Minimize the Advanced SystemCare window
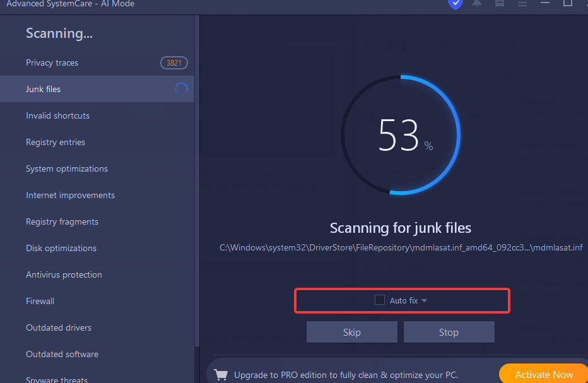The width and height of the screenshot is (588, 383). [x=545, y=3]
